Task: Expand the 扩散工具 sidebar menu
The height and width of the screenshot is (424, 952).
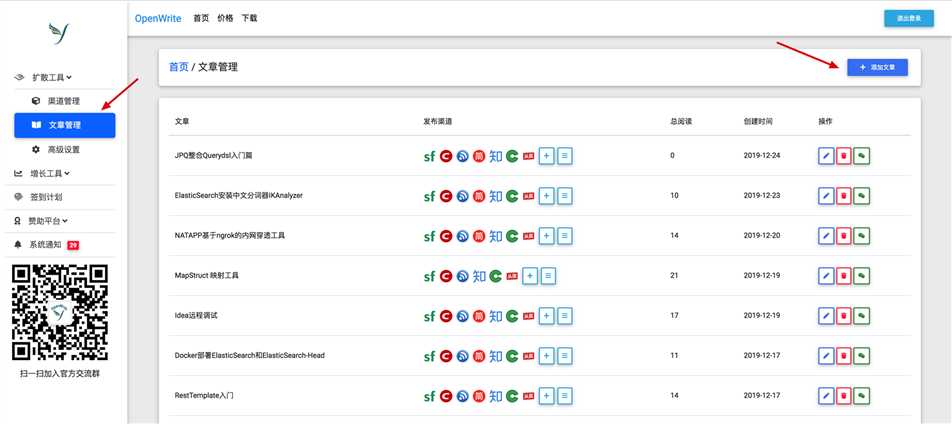Action: 52,77
